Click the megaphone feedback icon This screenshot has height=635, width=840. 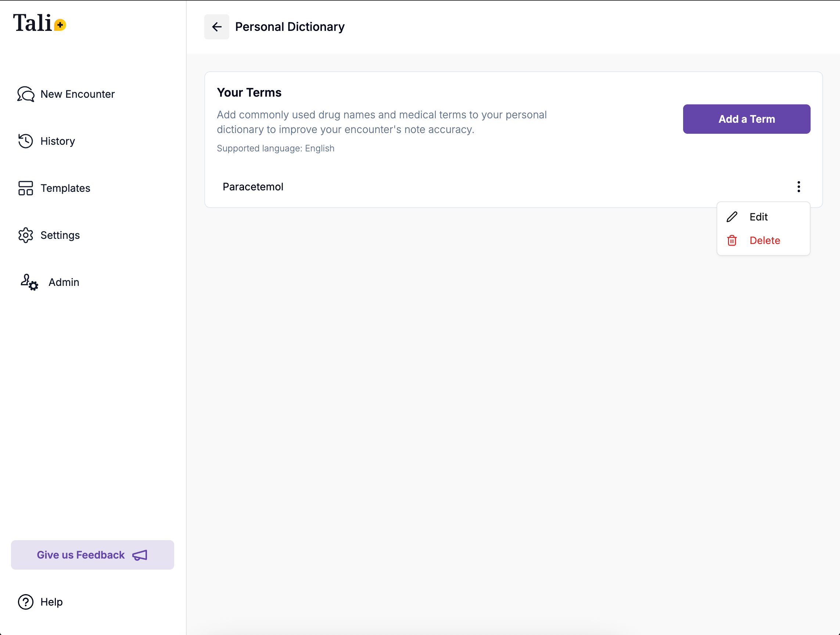(x=140, y=555)
